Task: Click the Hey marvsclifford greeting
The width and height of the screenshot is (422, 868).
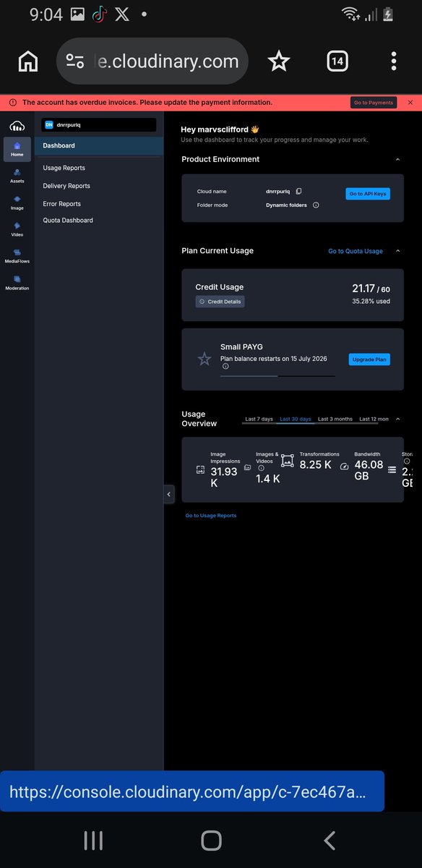Action: point(220,129)
